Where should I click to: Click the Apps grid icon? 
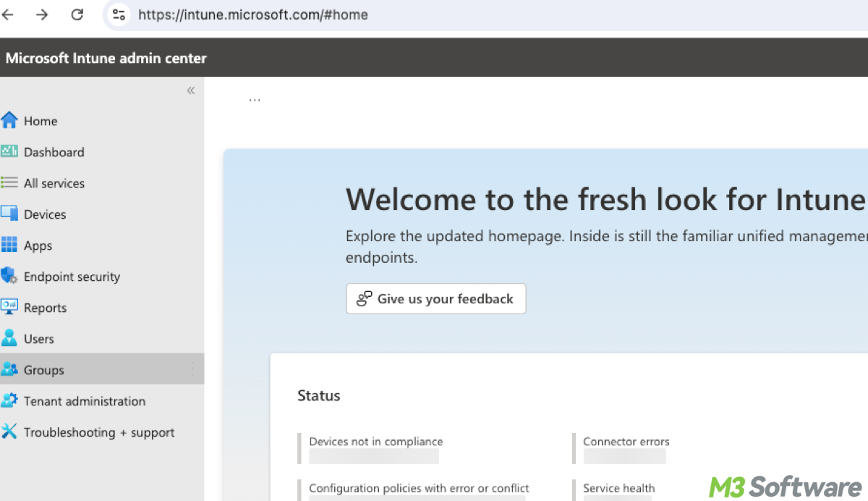pos(9,245)
